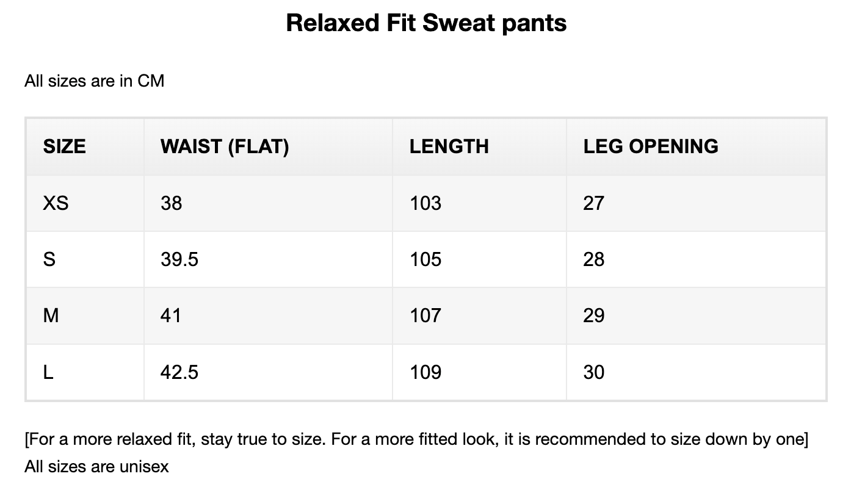Select the SIZE column header
The height and width of the screenshot is (504, 851).
coord(64,146)
